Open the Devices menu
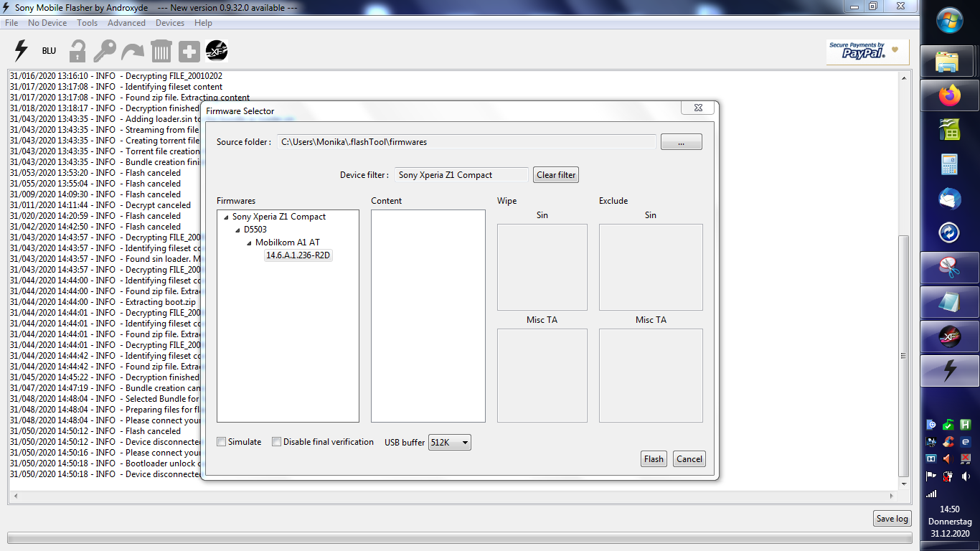Image resolution: width=980 pixels, height=551 pixels. 170,23
